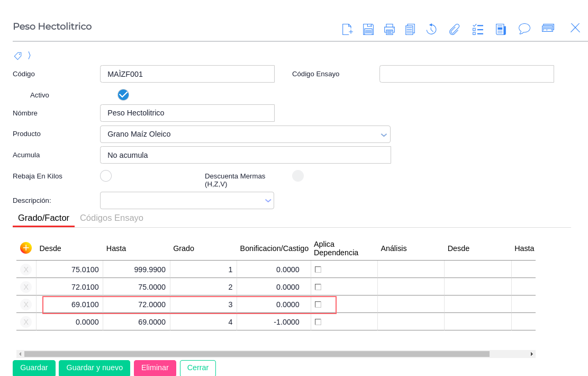Click the new document icon in toolbar
This screenshot has width=588, height=376.
[x=347, y=29]
